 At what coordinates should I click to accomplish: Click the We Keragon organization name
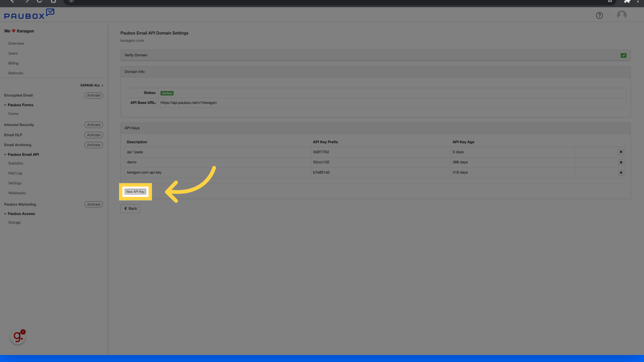(x=19, y=31)
